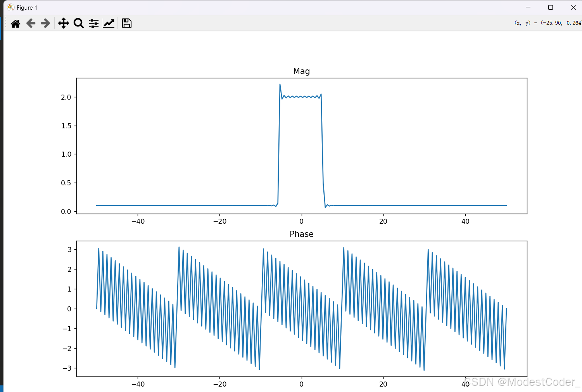Close the Figure 1 window
Screen dimensions: 582x392
tap(573, 7)
